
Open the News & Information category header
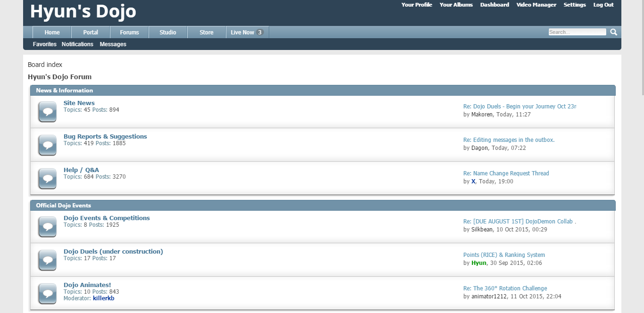point(65,91)
